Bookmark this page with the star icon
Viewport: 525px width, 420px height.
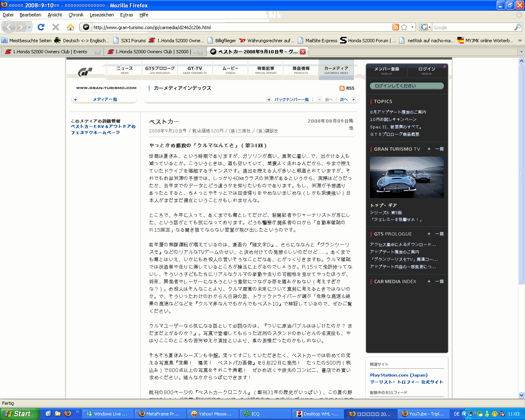404,27
